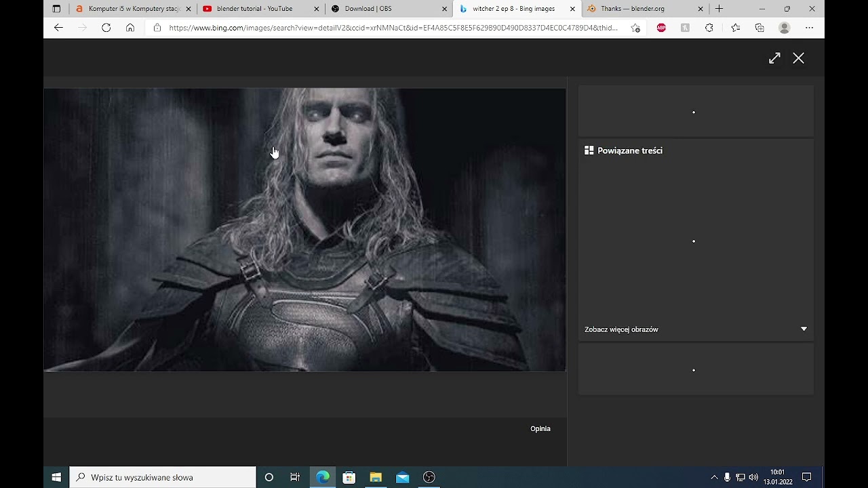Viewport: 868px width, 488px height.
Task: Open the Edge Settings and more menu
Action: click(x=809, y=28)
